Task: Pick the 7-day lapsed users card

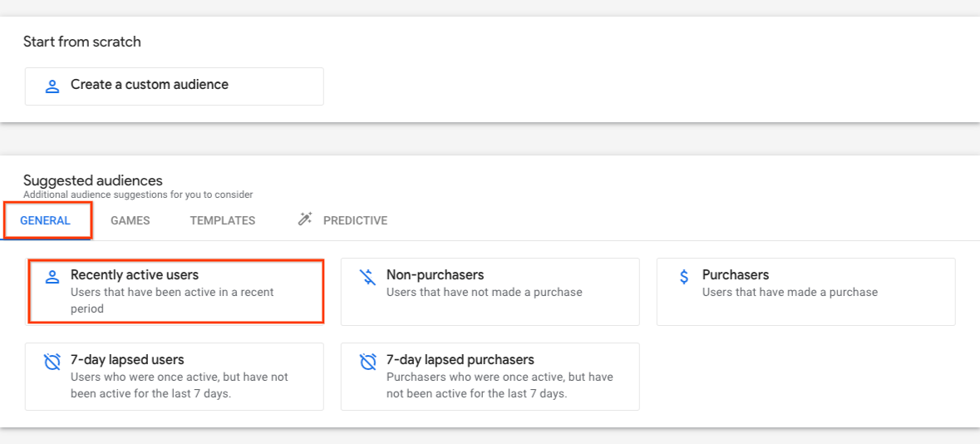Action: point(175,377)
